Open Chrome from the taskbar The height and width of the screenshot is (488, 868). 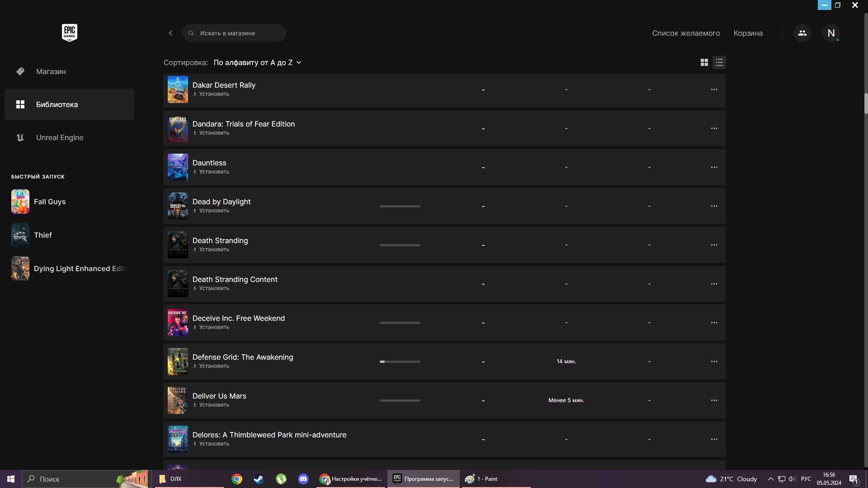point(236,479)
